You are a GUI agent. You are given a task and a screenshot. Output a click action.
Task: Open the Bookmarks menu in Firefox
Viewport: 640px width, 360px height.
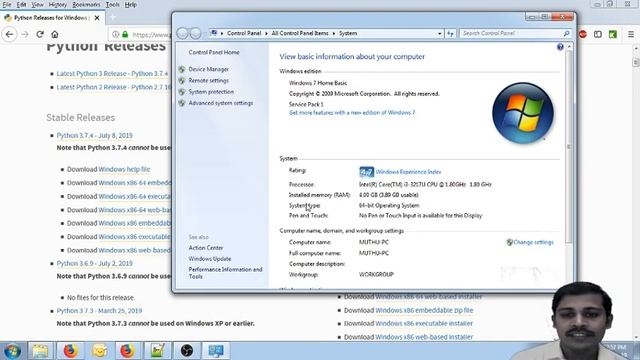[x=86, y=4]
